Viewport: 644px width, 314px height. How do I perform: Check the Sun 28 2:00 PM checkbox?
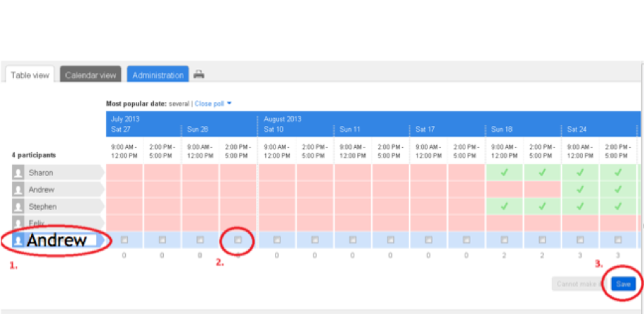pos(238,240)
